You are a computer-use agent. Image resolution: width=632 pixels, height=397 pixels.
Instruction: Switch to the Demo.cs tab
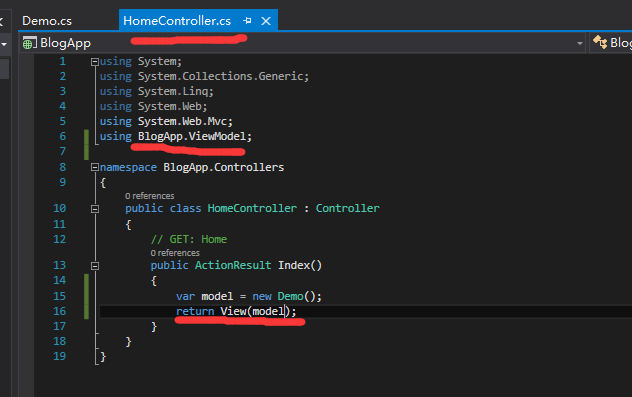47,21
